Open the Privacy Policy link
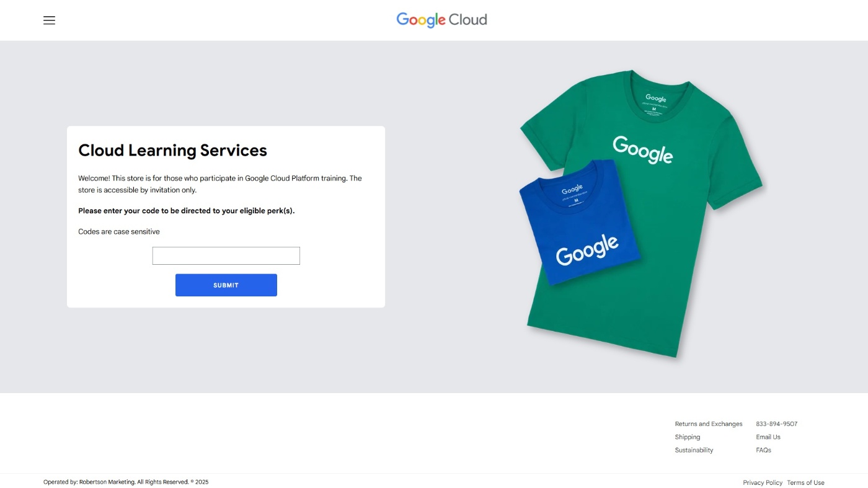The height and width of the screenshot is (488, 868). click(x=763, y=482)
